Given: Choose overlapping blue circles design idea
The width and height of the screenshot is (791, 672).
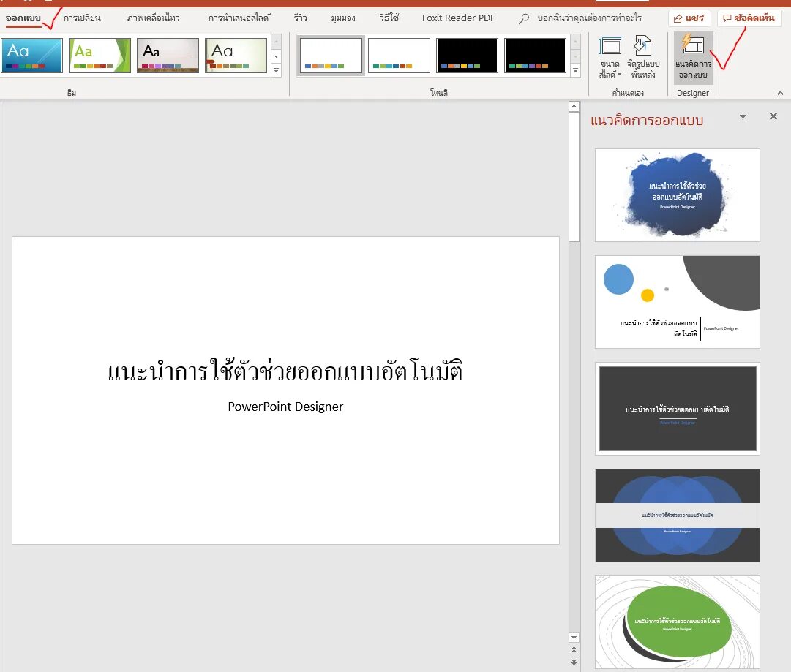Looking at the screenshot, I should [678, 516].
